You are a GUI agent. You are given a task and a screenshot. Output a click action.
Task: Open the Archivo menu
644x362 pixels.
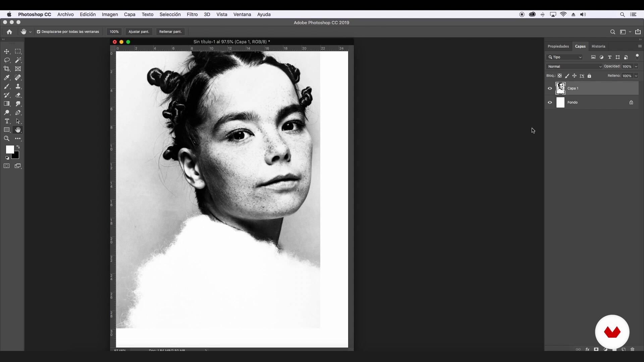(65, 14)
